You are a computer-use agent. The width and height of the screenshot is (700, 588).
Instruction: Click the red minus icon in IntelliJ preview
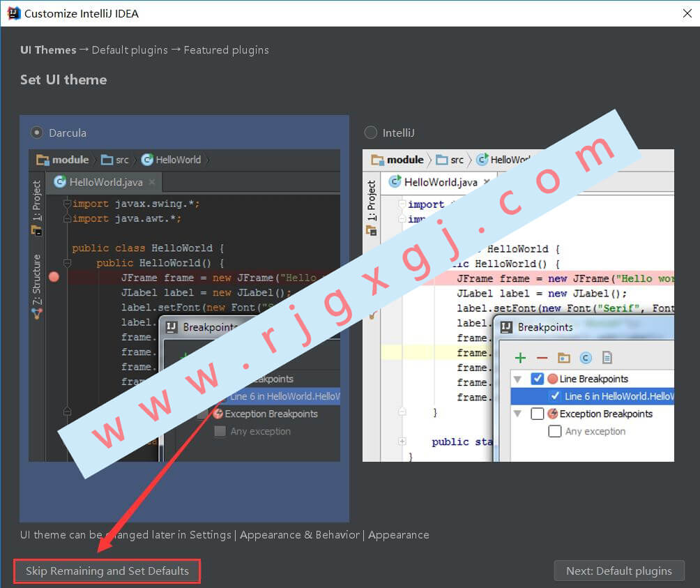(542, 358)
